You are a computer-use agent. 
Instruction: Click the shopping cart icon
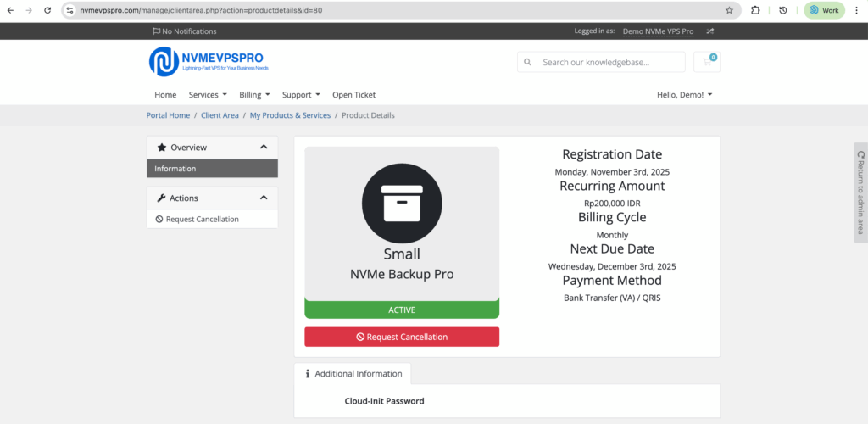[x=706, y=62]
